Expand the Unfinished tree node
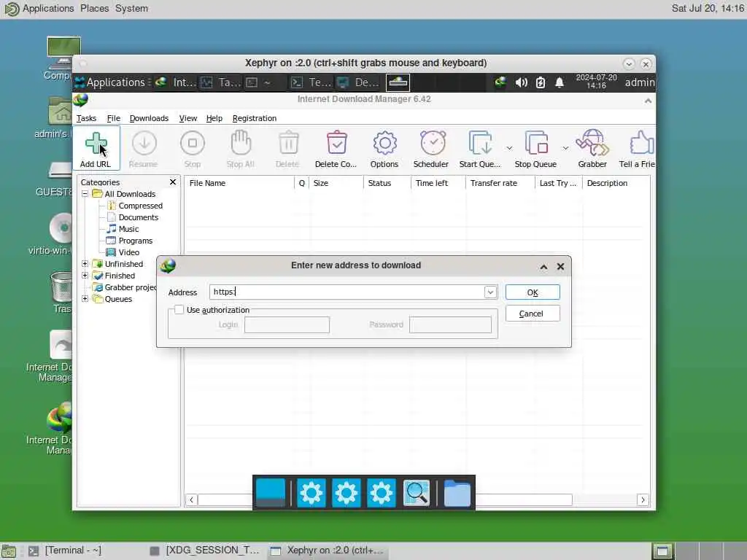The width and height of the screenshot is (747, 560). tap(85, 264)
